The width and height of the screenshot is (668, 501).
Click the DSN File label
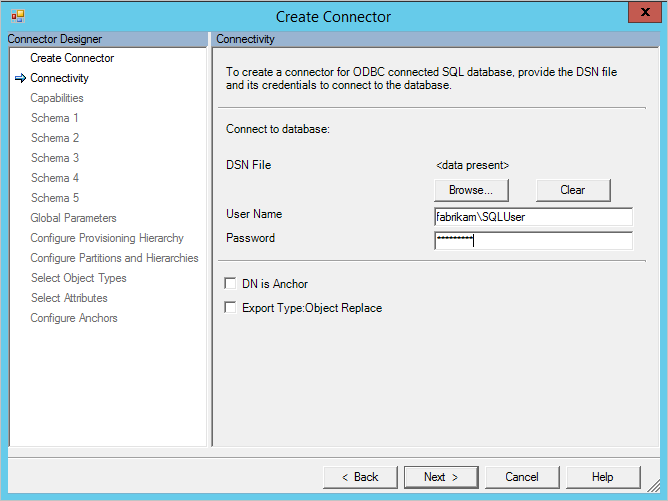pos(248,165)
